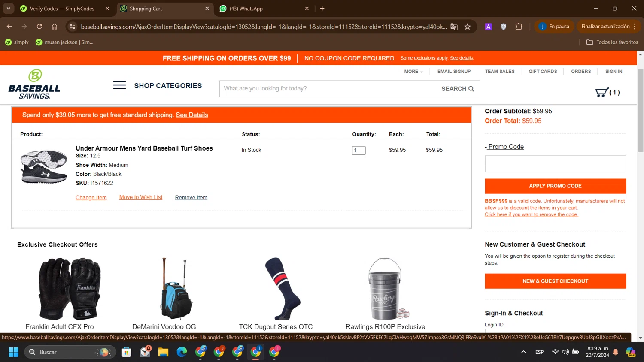The image size is (644, 362).
Task: Click the page vertical scrollbar
Action: (640, 111)
